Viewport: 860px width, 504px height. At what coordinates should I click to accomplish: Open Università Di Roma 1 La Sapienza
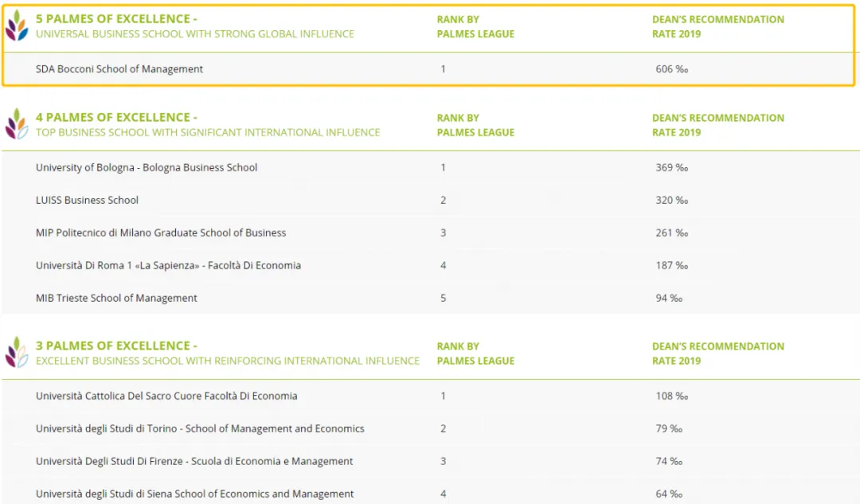[168, 265]
